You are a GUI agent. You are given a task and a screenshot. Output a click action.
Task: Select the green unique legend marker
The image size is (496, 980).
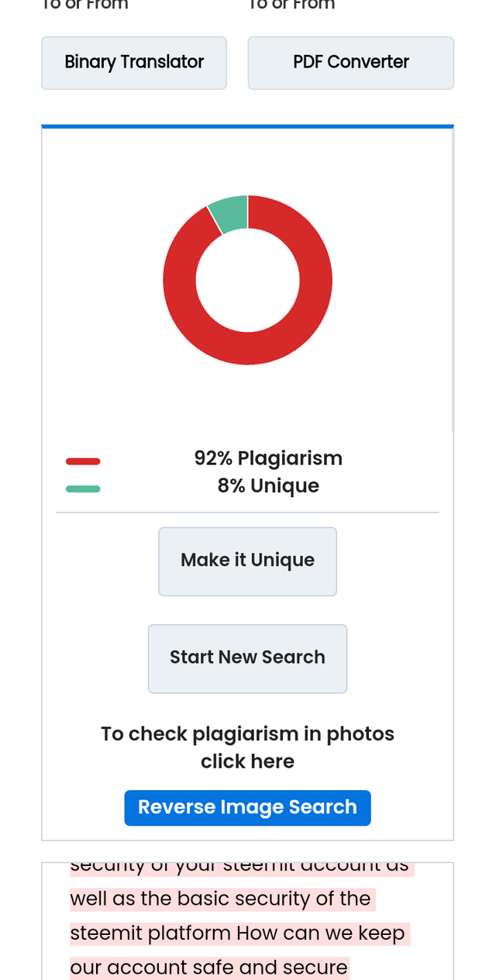pos(83,488)
